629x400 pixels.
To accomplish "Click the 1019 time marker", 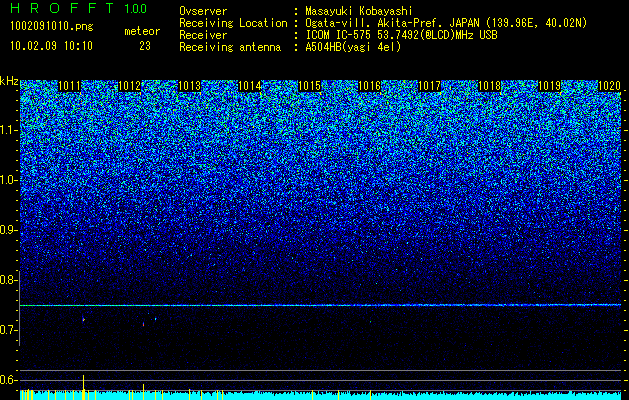I will click(549, 86).
